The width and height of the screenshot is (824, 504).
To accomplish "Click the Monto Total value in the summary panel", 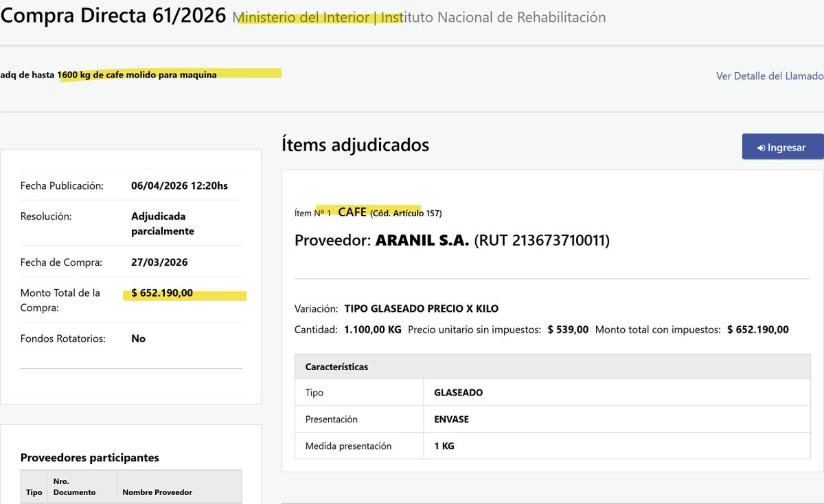I will pyautogui.click(x=162, y=293).
